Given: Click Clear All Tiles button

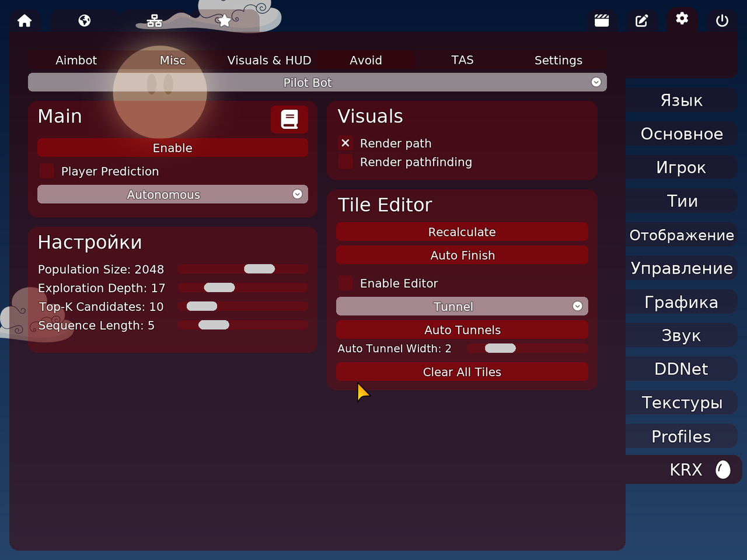Looking at the screenshot, I should (462, 372).
